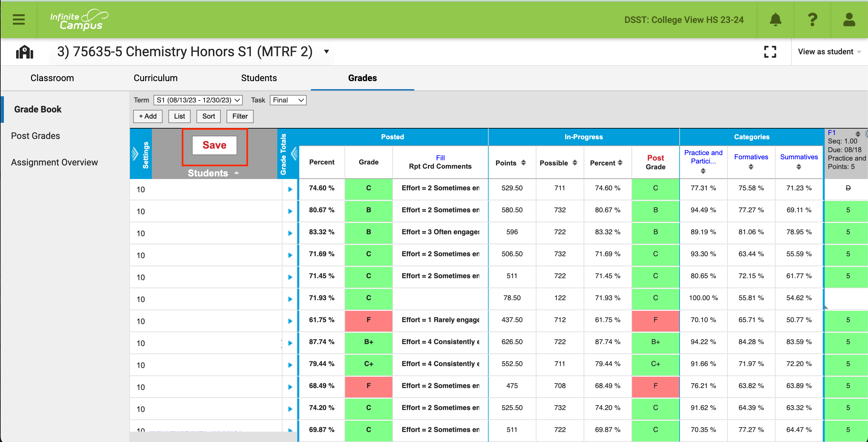This screenshot has width=868, height=442.
Task: Open the Task dropdown showing Final
Action: (x=287, y=100)
